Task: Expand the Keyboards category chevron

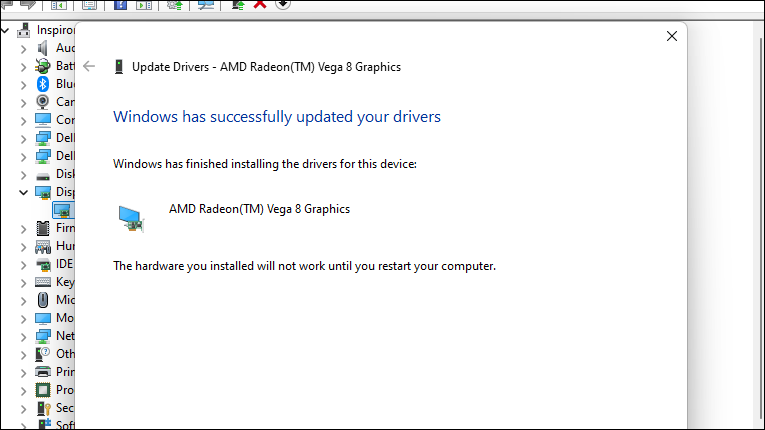Action: [x=24, y=282]
